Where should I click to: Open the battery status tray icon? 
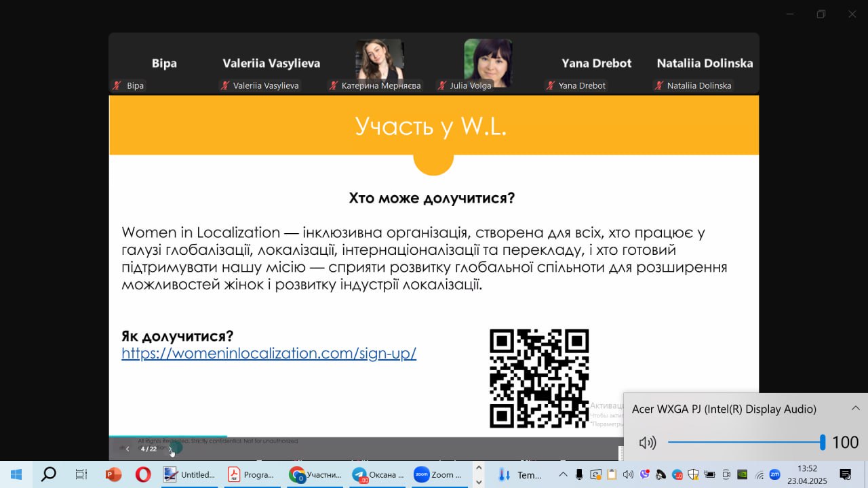point(710,474)
